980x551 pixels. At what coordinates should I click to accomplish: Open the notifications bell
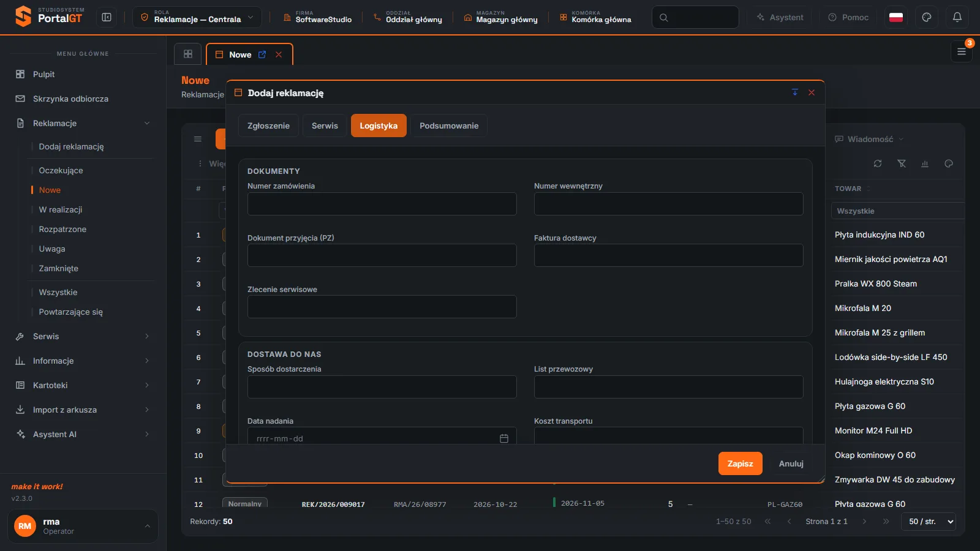pos(957,17)
